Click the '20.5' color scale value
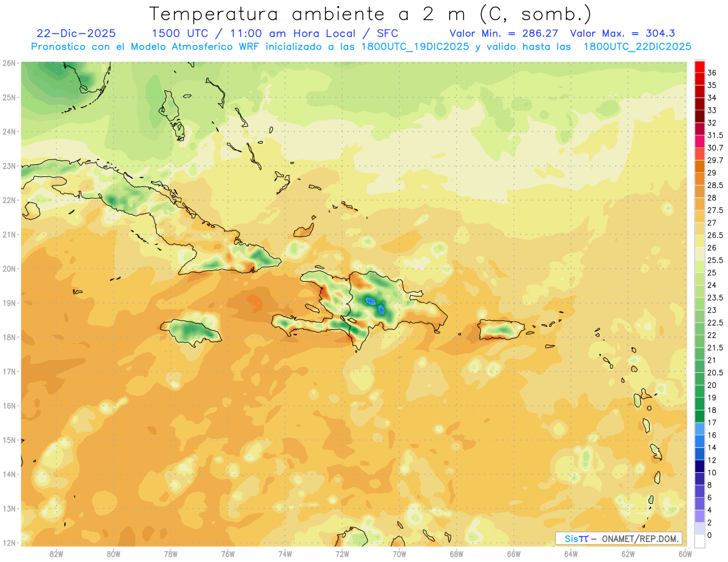728x562 pixels. [x=715, y=372]
